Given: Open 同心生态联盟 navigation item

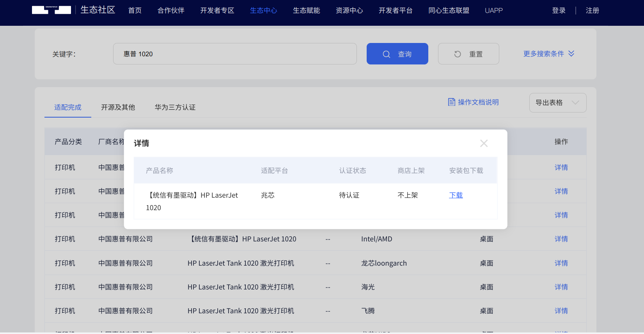Looking at the screenshot, I should [x=449, y=11].
